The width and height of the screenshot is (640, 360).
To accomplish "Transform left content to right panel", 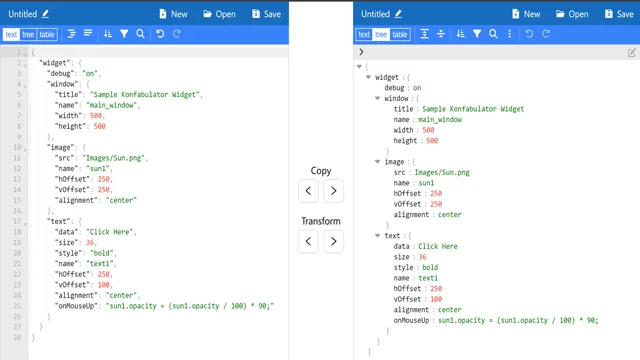I will click(333, 241).
